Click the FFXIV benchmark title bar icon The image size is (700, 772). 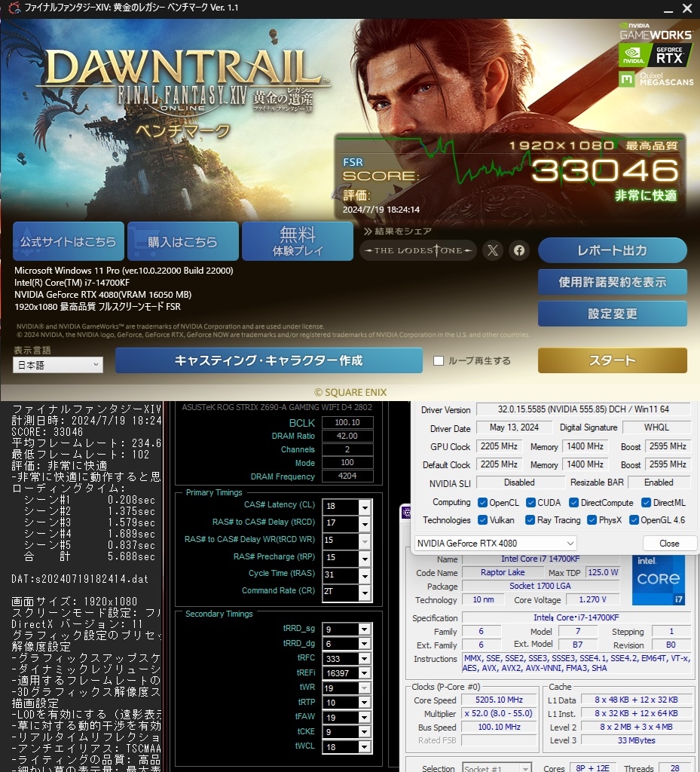click(x=14, y=8)
